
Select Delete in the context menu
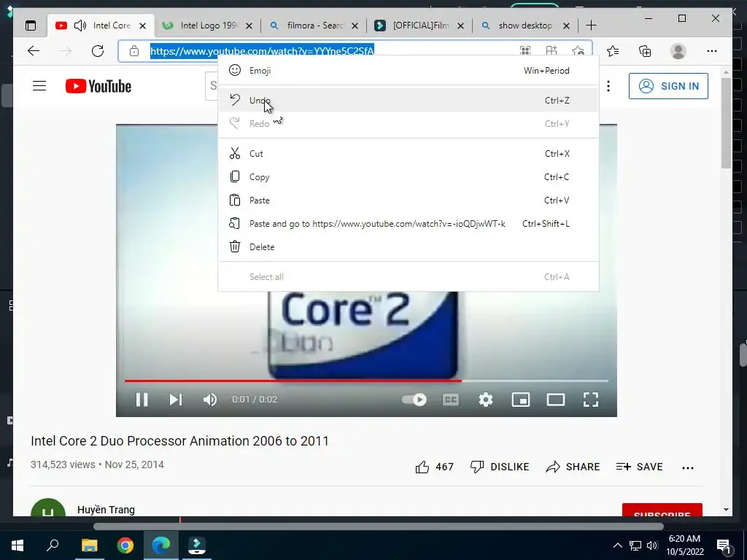point(409,246)
